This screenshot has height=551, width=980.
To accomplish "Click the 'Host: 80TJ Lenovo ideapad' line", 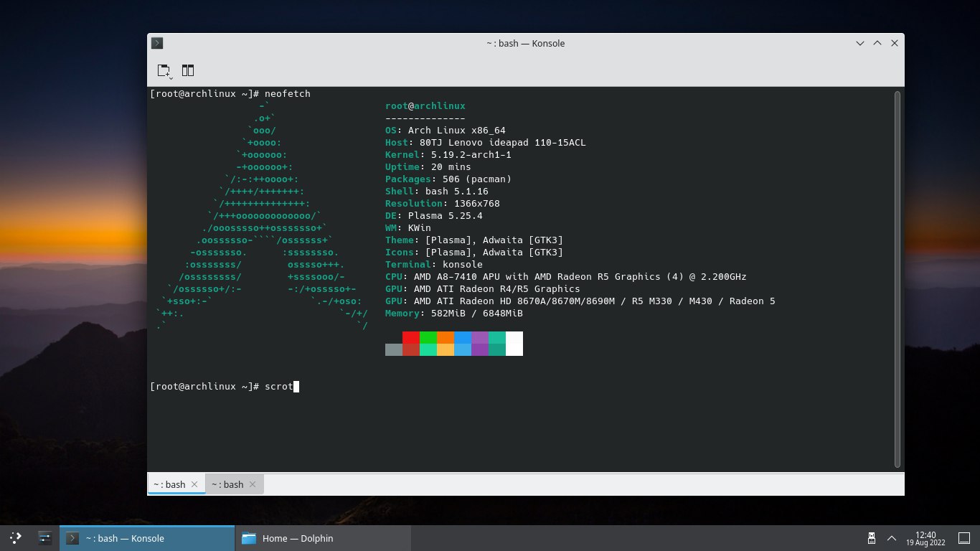I will pos(486,143).
